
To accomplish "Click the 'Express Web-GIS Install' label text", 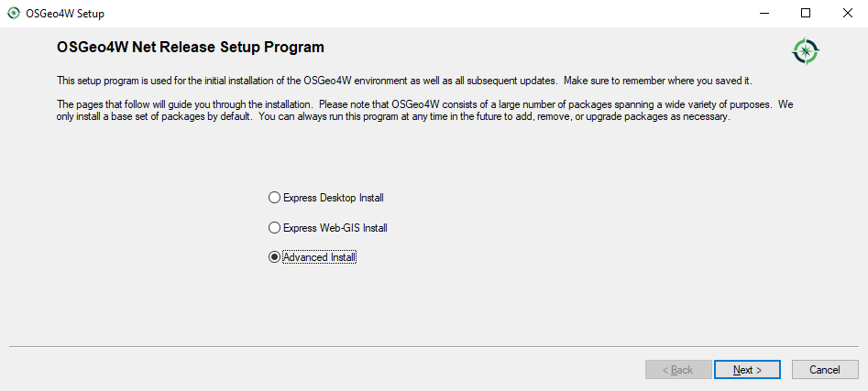I will 335,227.
